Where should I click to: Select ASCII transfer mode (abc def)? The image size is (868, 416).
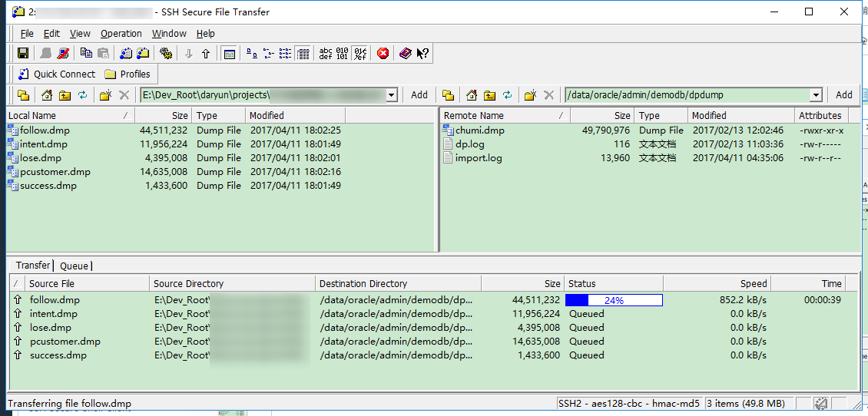coord(326,54)
